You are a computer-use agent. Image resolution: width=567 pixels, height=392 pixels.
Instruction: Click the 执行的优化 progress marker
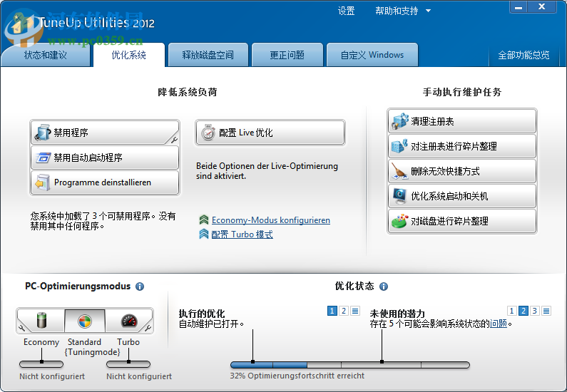(252, 361)
